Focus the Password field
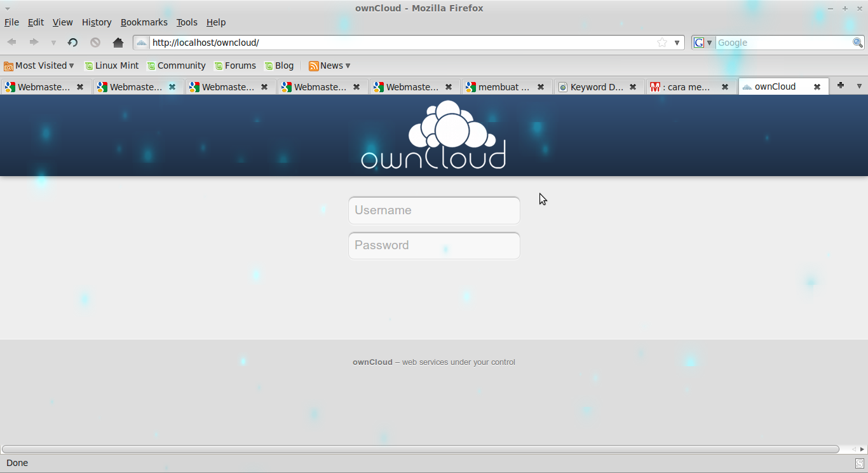The height and width of the screenshot is (473, 868). [x=434, y=245]
